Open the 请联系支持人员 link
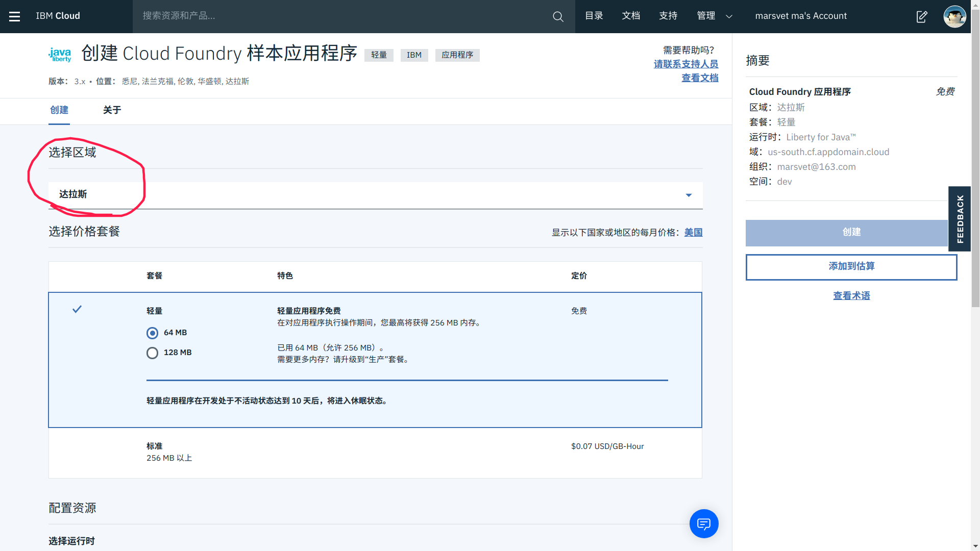 pos(686,64)
